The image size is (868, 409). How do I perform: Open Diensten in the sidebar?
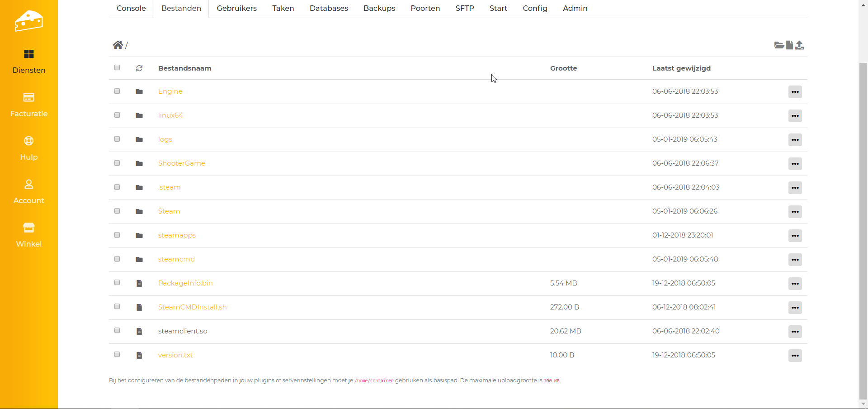pyautogui.click(x=29, y=62)
